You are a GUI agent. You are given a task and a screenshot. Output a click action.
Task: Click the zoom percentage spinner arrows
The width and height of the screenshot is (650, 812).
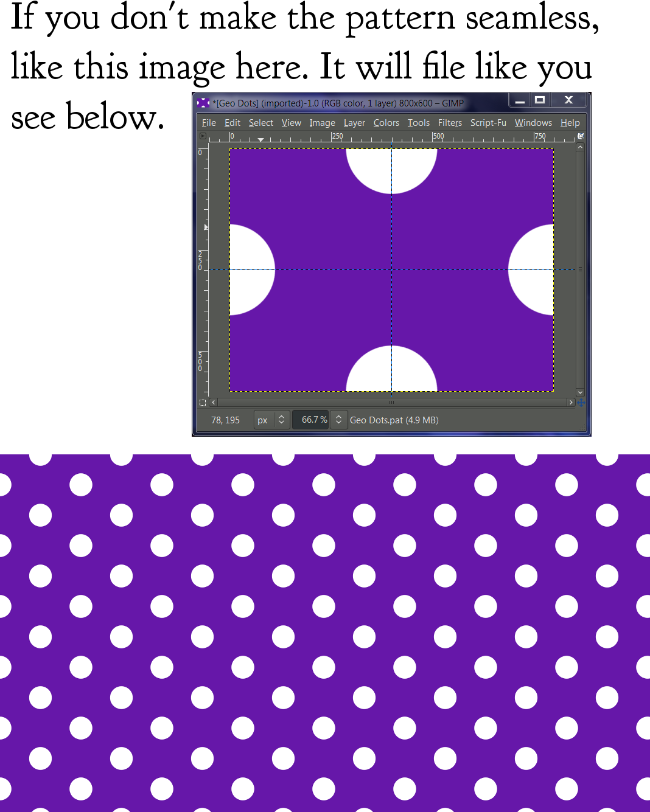(338, 420)
